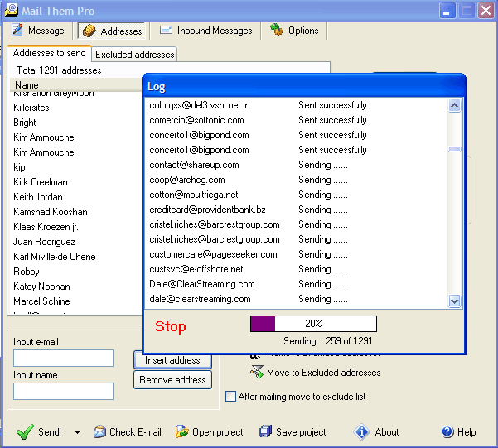This screenshot has width=498, height=448.
Task: Select Karl Miville-de Chene row
Action: pos(55,257)
